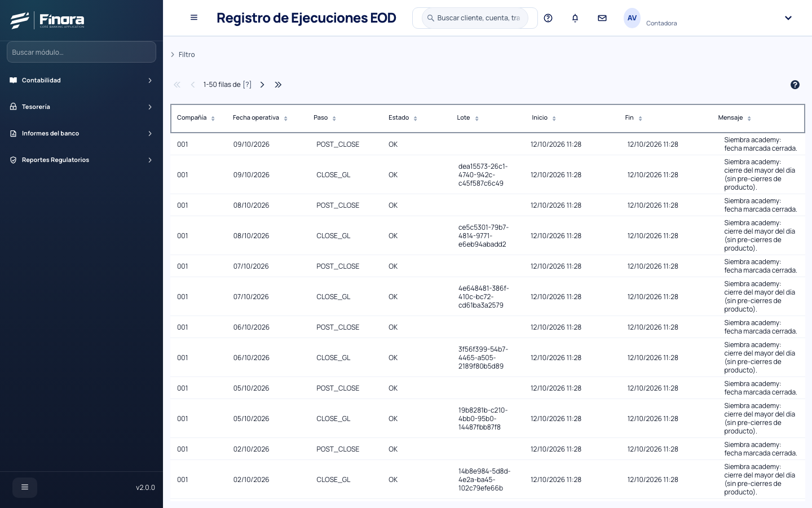The width and height of the screenshot is (812, 508).
Task: Click the Registro de Ejecuciones EOD title
Action: (x=306, y=18)
